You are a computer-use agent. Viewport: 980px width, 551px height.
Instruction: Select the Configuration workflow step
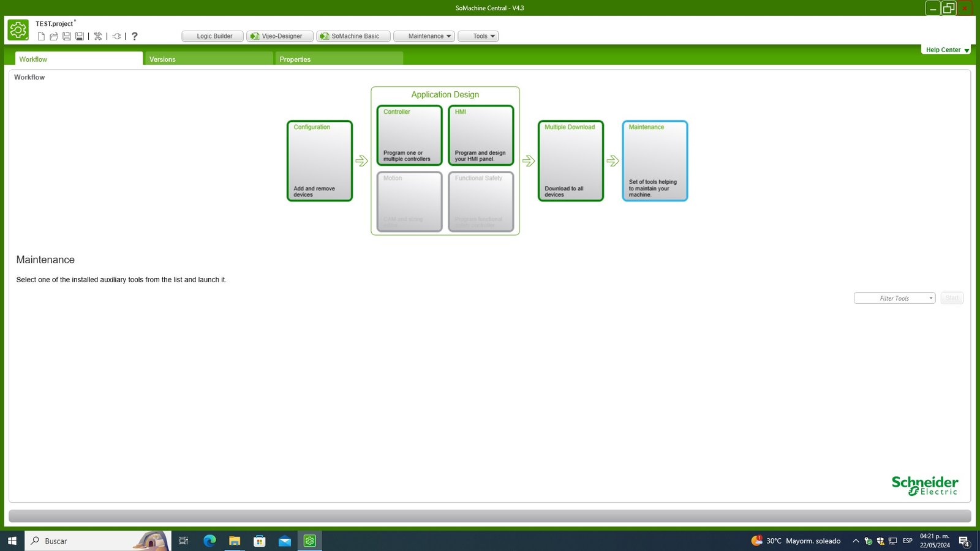(x=320, y=161)
